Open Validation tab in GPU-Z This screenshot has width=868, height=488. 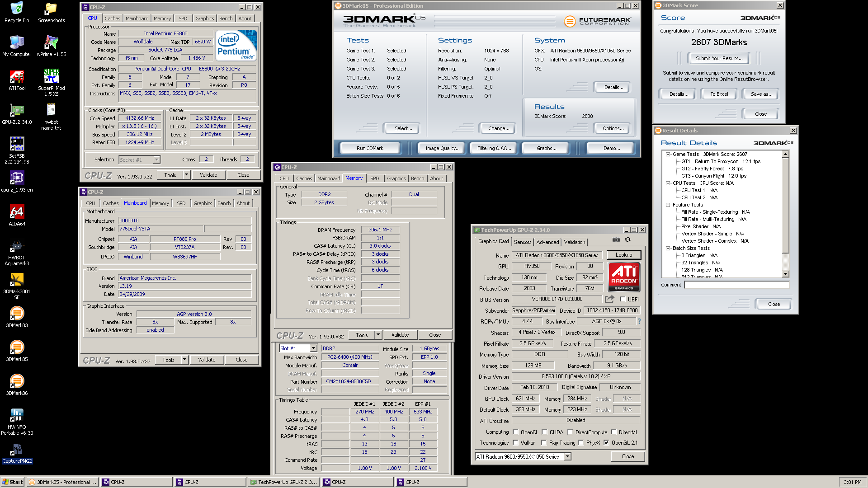[575, 242]
